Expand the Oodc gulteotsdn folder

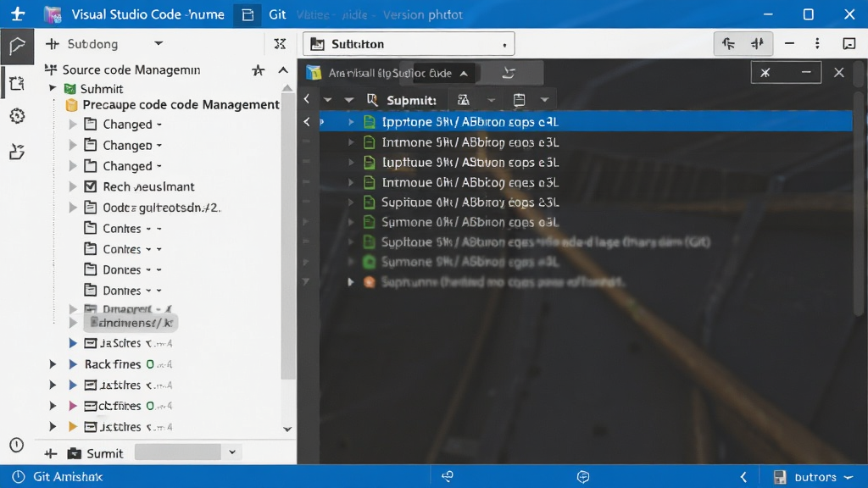tap(73, 208)
